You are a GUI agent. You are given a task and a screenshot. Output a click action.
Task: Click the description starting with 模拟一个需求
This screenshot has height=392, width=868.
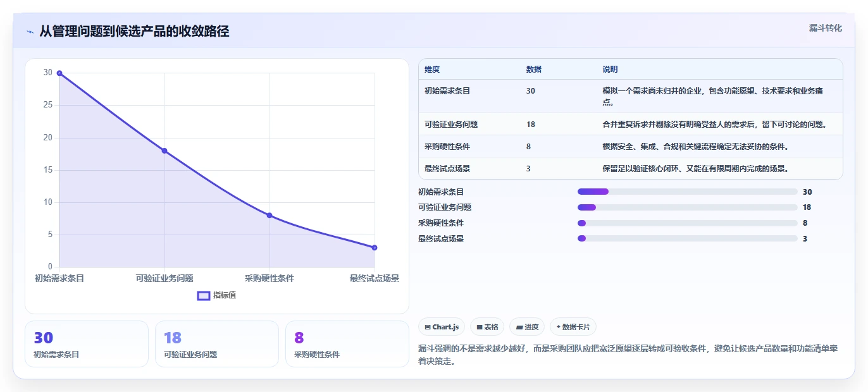tap(713, 96)
